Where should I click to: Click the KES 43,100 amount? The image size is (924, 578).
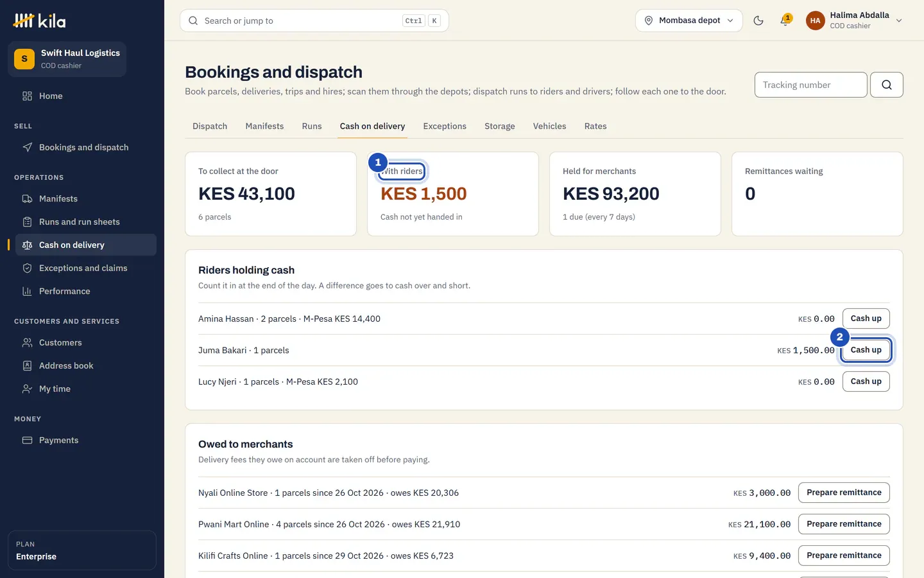pyautogui.click(x=246, y=193)
